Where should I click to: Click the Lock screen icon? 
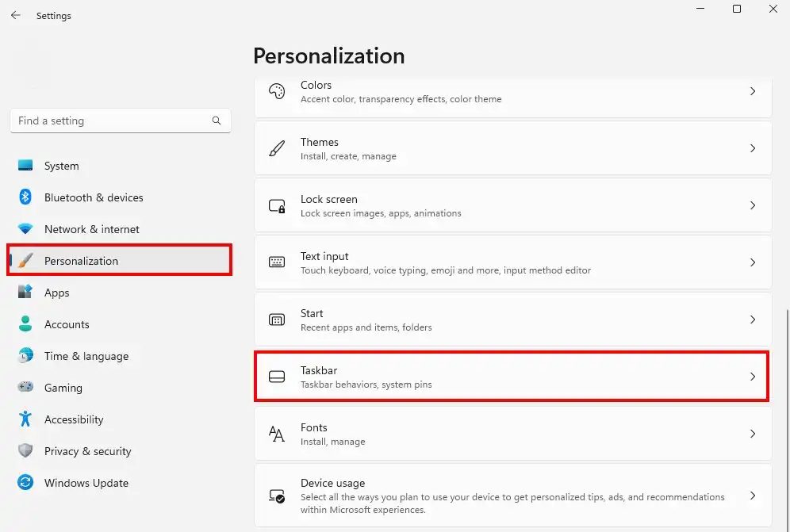[277, 205]
